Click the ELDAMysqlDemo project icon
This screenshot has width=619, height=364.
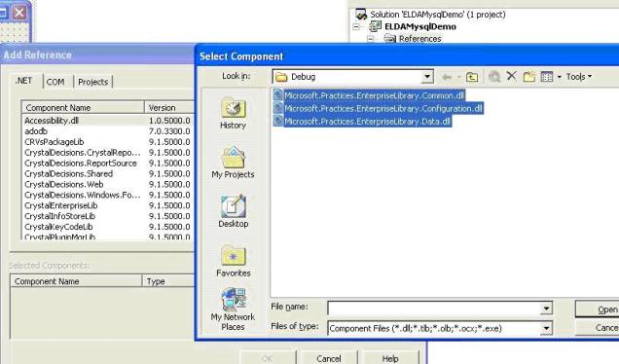click(x=375, y=26)
